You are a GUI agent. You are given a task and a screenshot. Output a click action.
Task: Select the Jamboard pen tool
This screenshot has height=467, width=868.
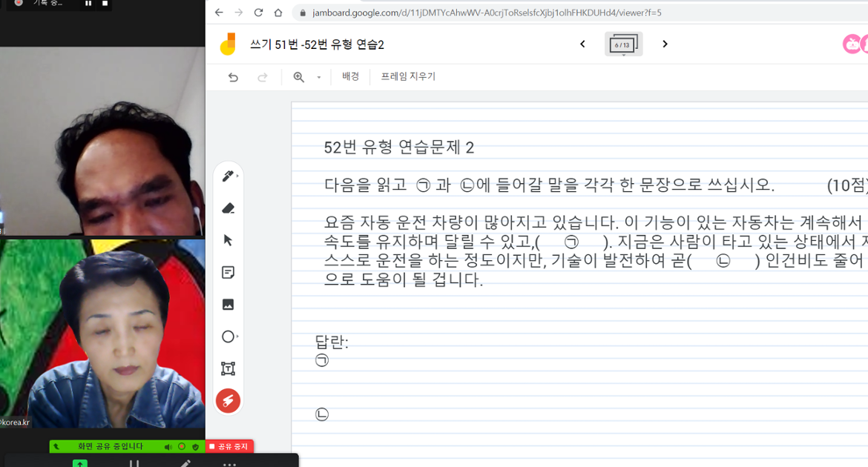click(228, 176)
